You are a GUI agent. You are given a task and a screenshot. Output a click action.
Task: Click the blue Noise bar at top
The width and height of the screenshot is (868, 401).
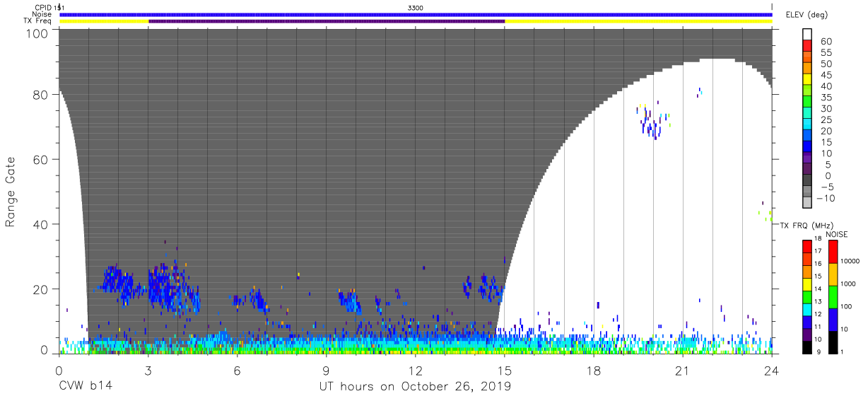tap(416, 14)
